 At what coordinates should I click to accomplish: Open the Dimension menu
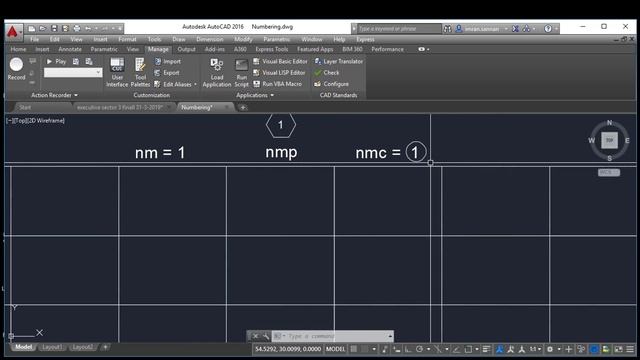pyautogui.click(x=210, y=39)
